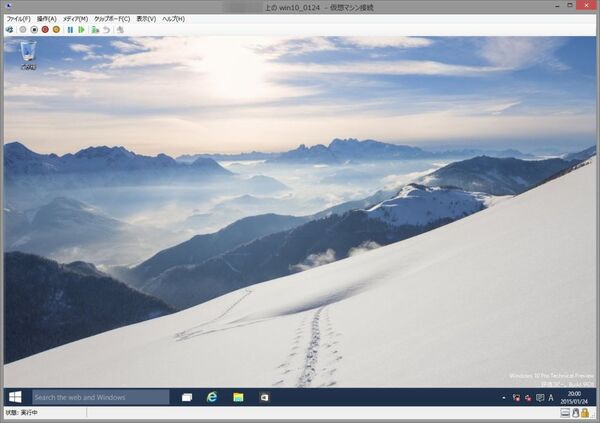The height and width of the screenshot is (423, 600).
Task: Create a checkpoint using the toolbar icon
Action: [95, 29]
